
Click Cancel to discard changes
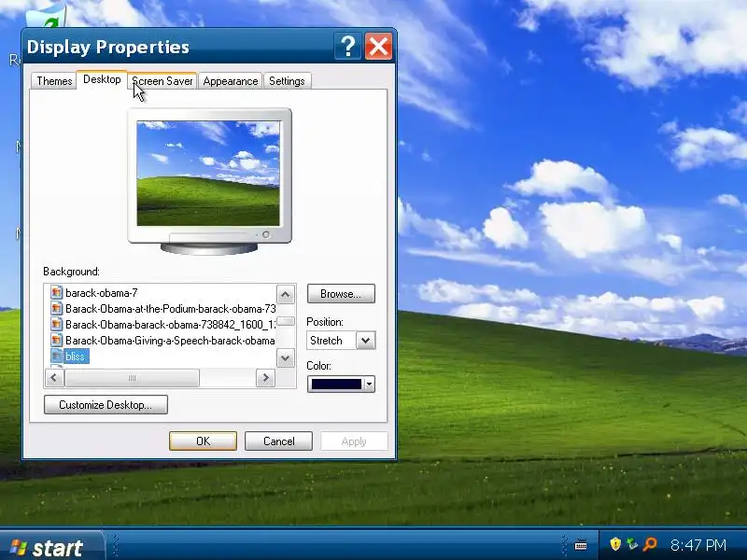tap(278, 441)
